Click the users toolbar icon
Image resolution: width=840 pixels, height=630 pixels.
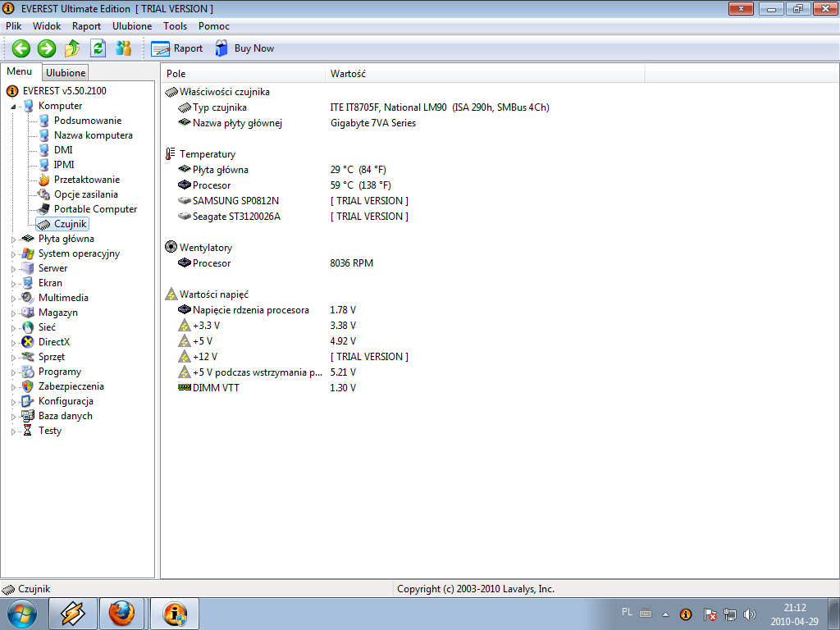123,48
